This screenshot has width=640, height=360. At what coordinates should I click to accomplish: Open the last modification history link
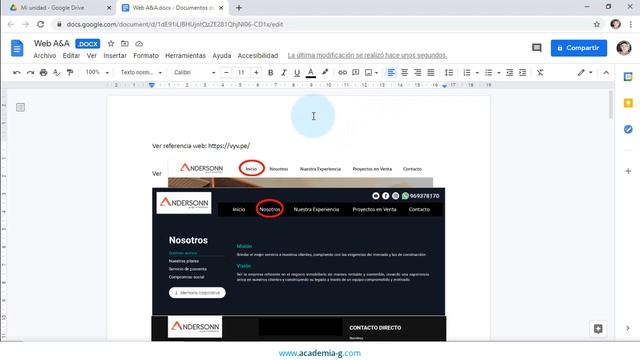pyautogui.click(x=367, y=56)
